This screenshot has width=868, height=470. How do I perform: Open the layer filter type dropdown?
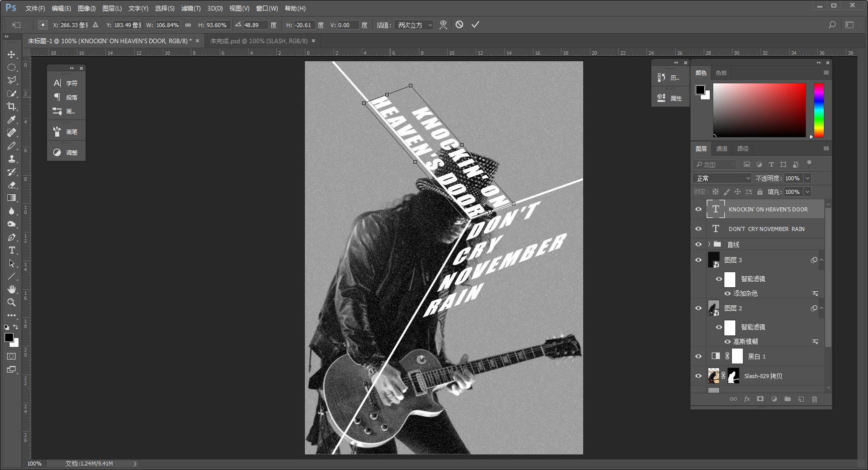[715, 164]
